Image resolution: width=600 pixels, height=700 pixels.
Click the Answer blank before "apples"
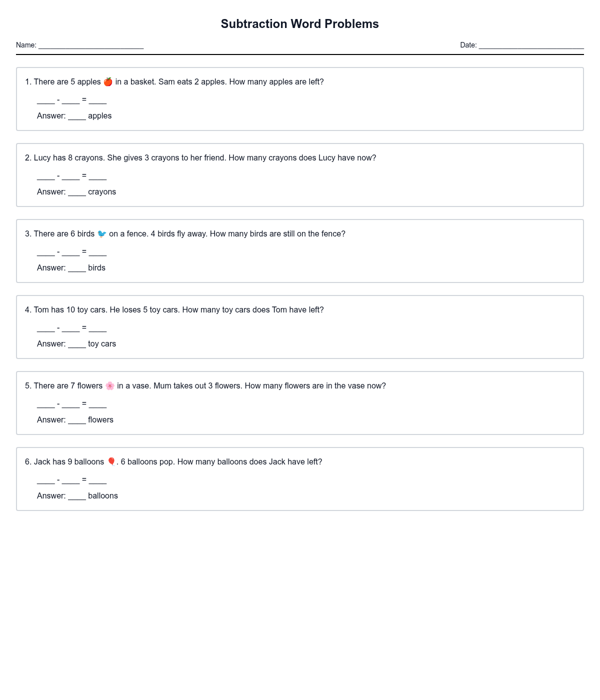point(77,116)
